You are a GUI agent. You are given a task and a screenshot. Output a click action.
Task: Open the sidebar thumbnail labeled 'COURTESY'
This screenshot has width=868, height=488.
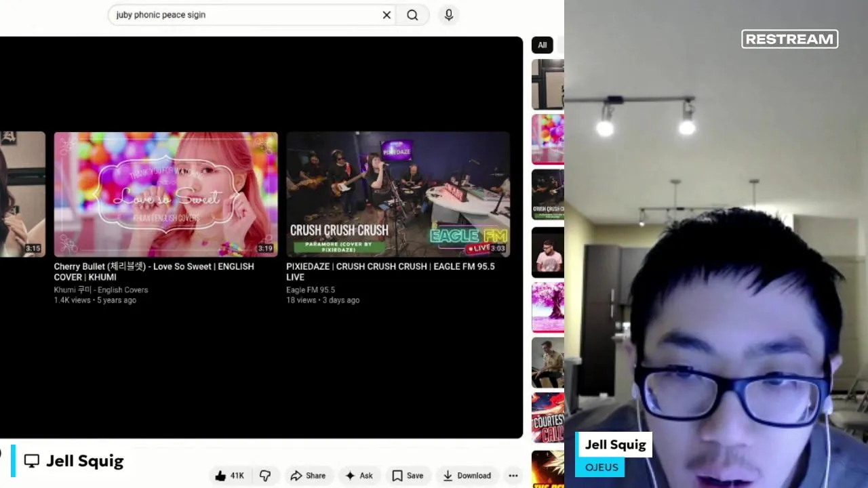click(548, 419)
